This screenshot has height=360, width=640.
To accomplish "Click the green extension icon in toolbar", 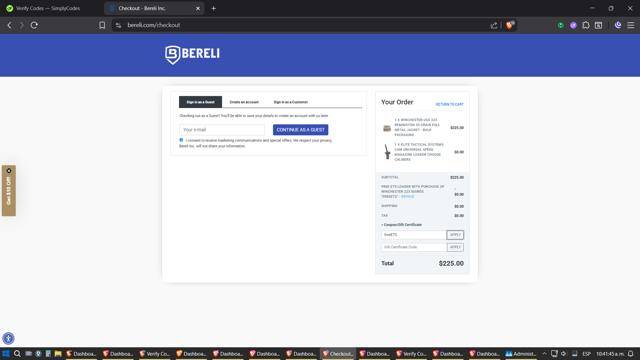I will coord(561,25).
